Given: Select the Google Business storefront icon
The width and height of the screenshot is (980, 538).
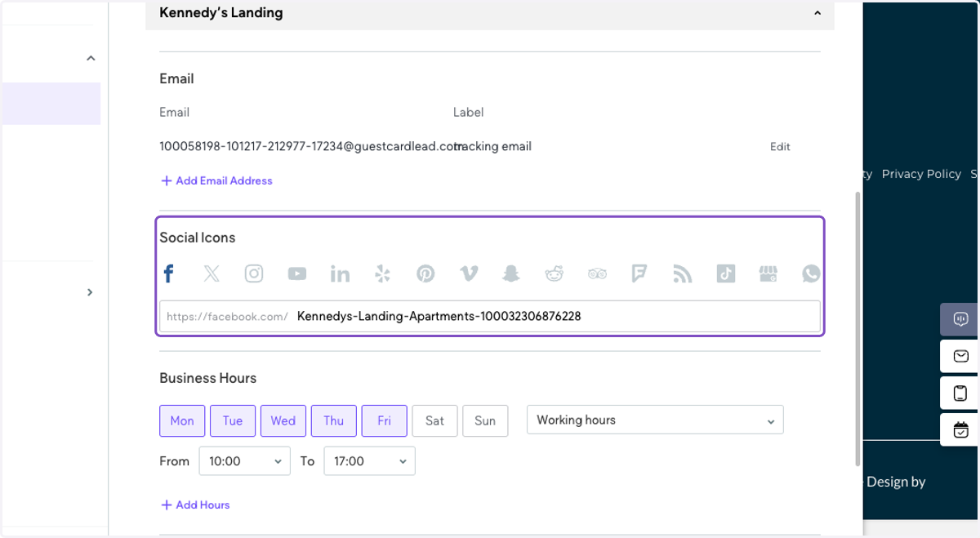Looking at the screenshot, I should coord(768,273).
